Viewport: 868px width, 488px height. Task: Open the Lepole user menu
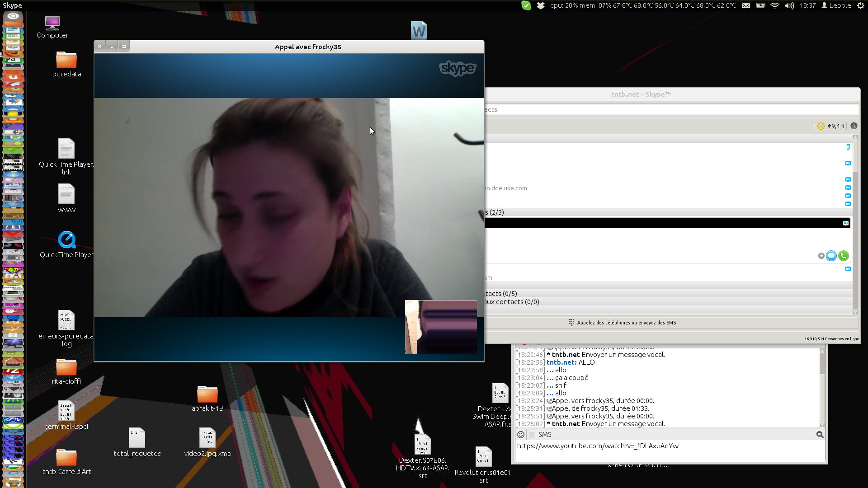[x=836, y=5]
